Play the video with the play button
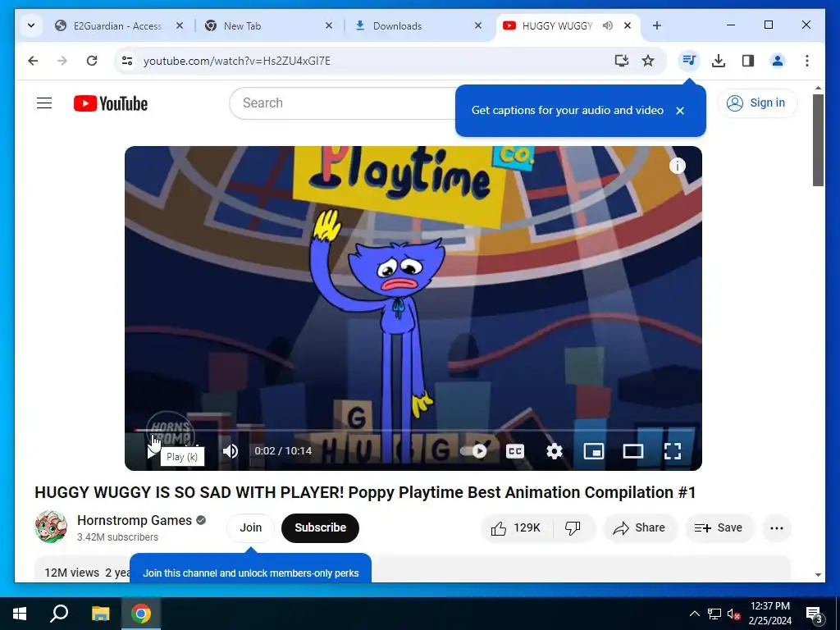 (152, 452)
